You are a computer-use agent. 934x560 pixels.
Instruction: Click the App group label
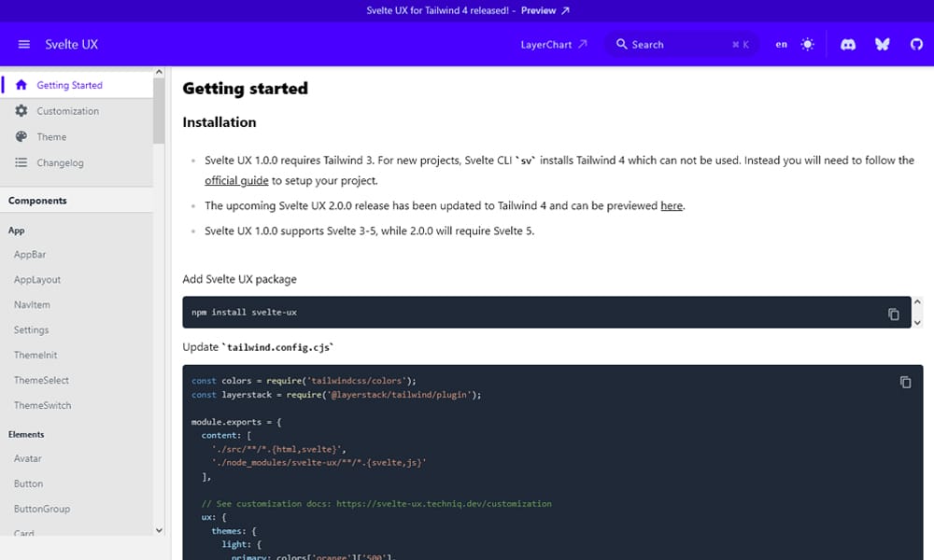pyautogui.click(x=16, y=231)
